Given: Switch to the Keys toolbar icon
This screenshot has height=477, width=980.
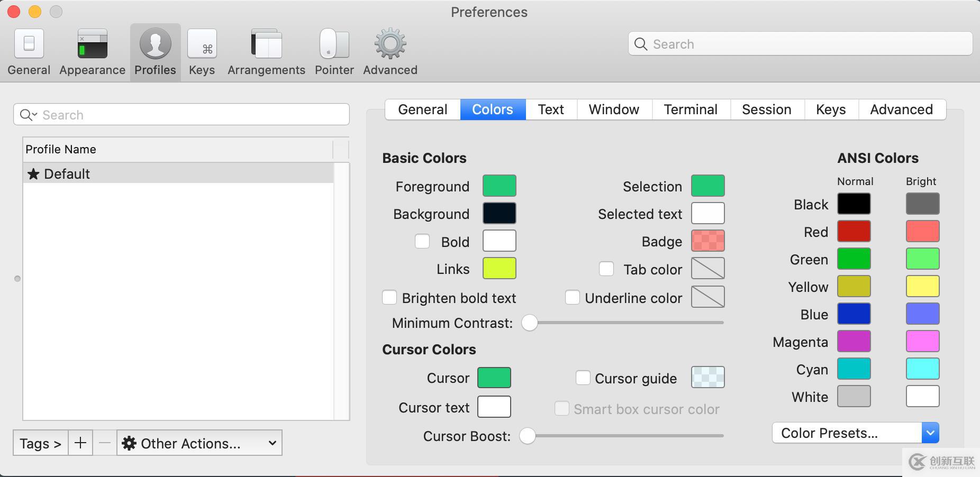Looking at the screenshot, I should (202, 50).
